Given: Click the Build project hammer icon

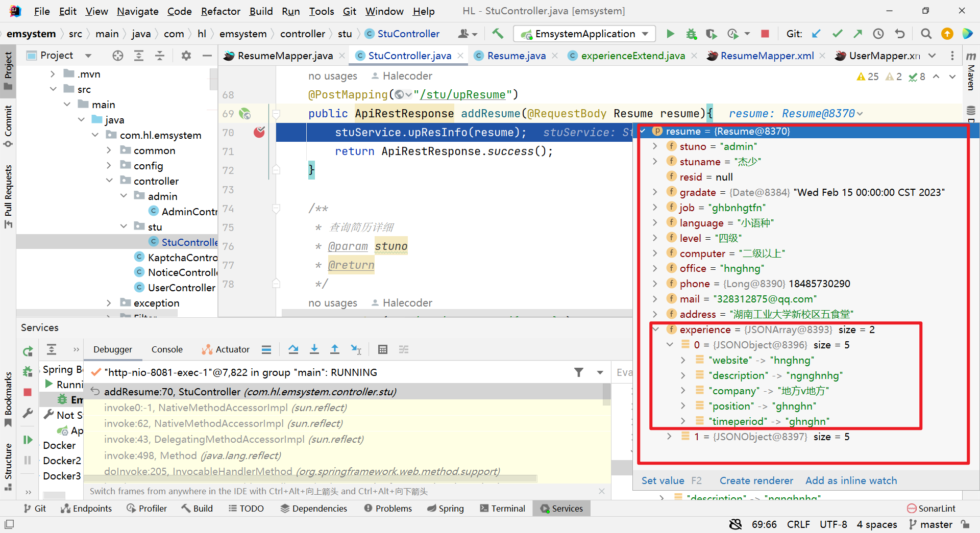Looking at the screenshot, I should point(498,34).
